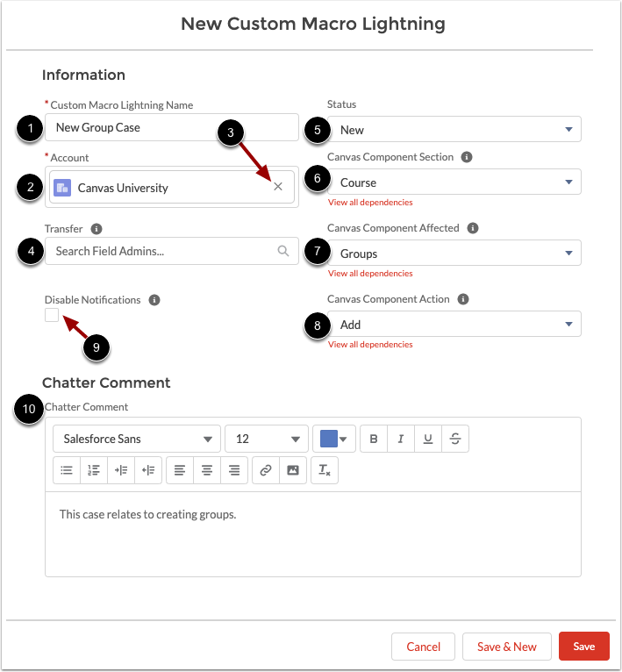Toggle italic formatting in Chatter Comment

click(401, 439)
